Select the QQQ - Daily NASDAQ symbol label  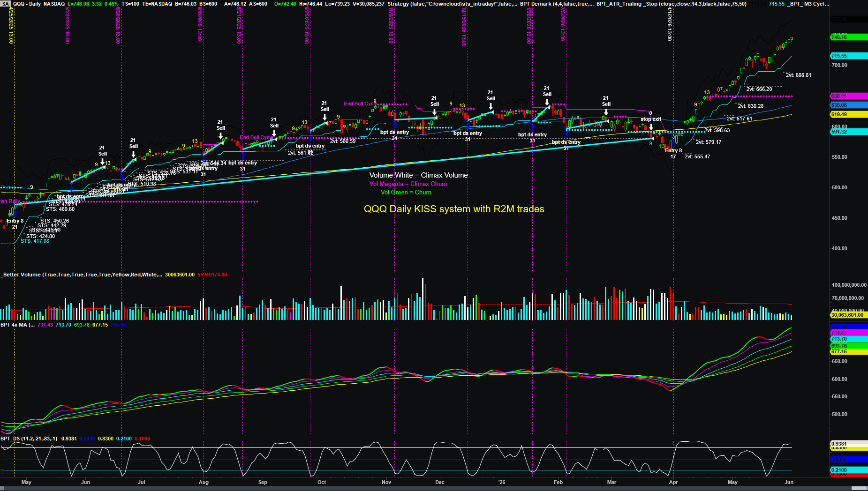tap(39, 4)
